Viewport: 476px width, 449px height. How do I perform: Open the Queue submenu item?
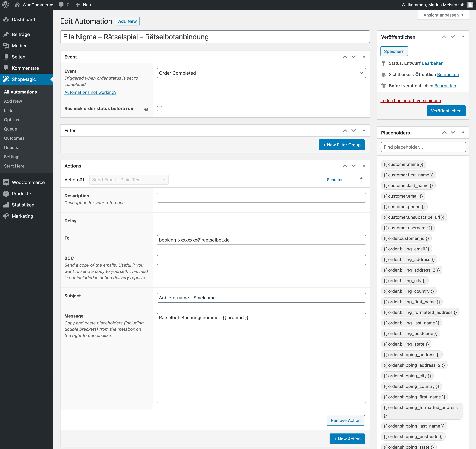(11, 129)
